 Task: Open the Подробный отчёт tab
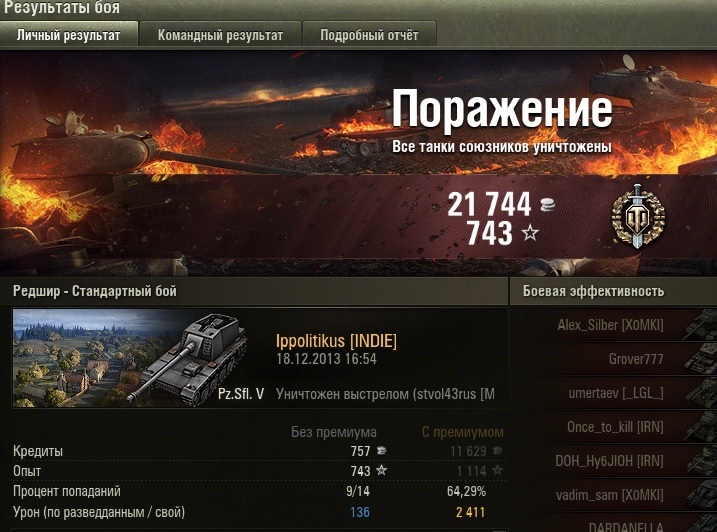(369, 35)
